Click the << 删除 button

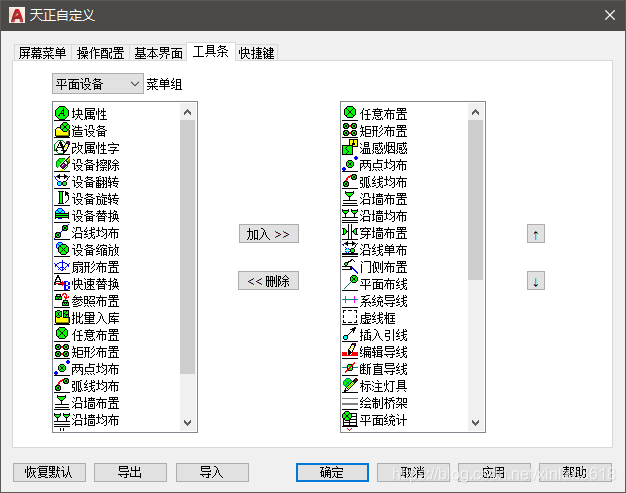[268, 281]
